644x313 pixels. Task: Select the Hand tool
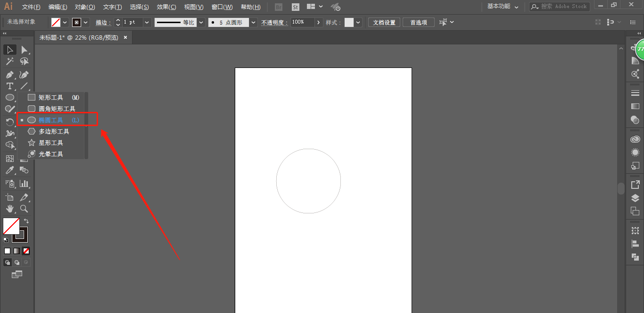tap(10, 209)
